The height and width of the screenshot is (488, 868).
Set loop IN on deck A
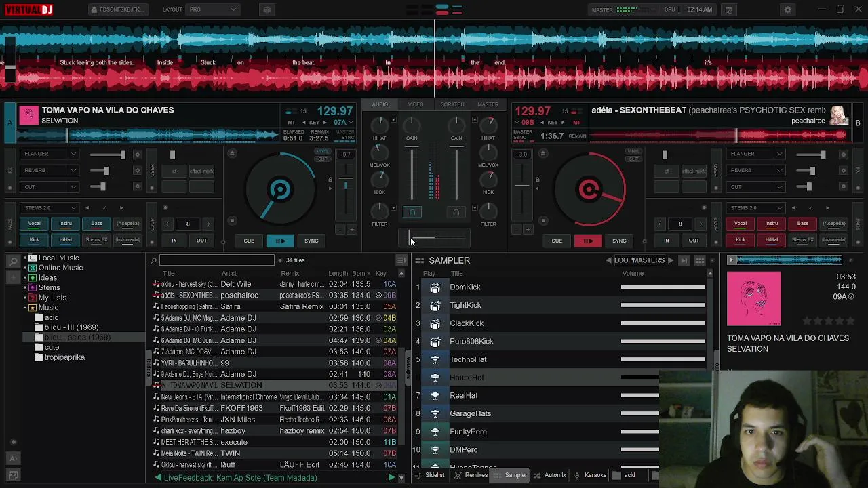pos(174,241)
